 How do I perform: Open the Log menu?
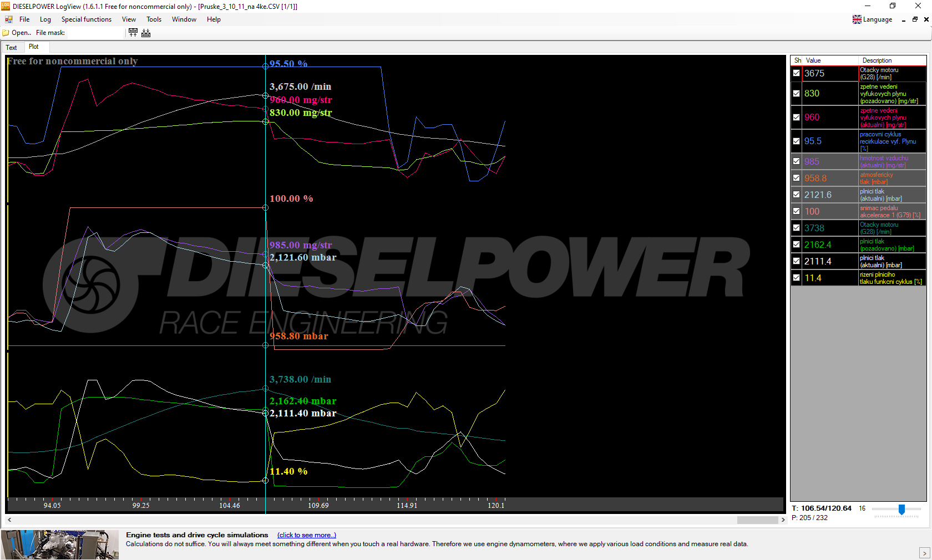pyautogui.click(x=45, y=19)
